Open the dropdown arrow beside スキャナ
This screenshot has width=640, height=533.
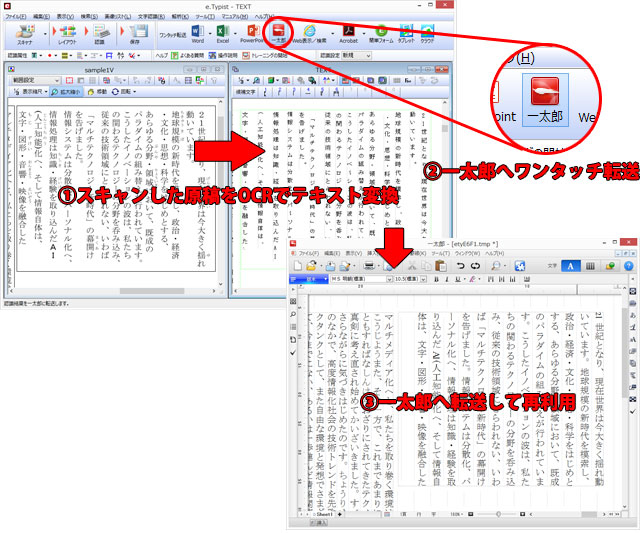click(x=45, y=35)
